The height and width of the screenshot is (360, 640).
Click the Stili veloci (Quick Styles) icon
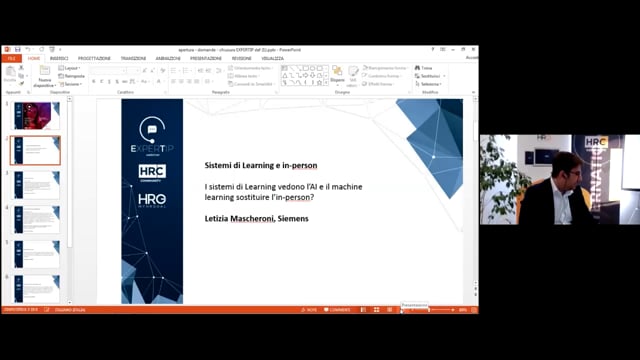[353, 71]
